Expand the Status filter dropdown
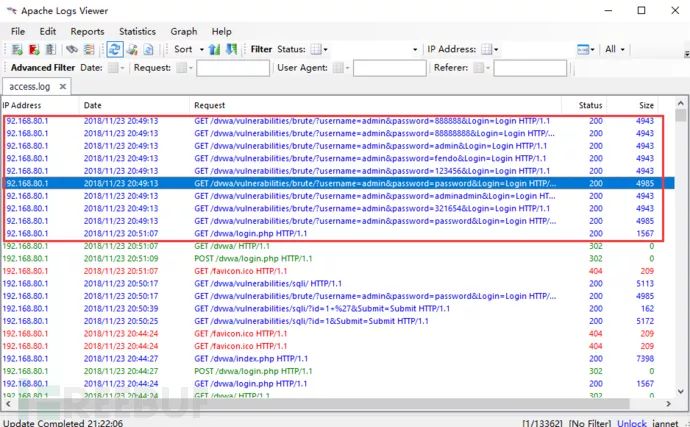Image resolution: width=690 pixels, height=427 pixels. point(319,49)
